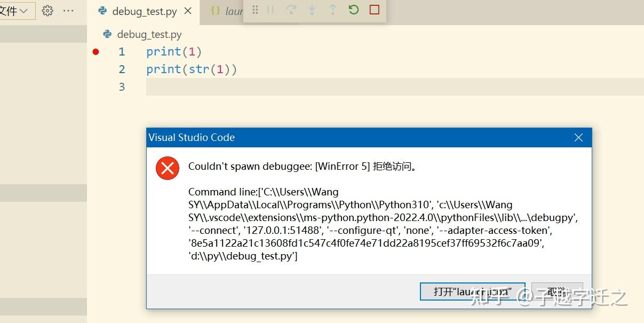
Task: Stop the debugger with the red square
Action: point(373,10)
